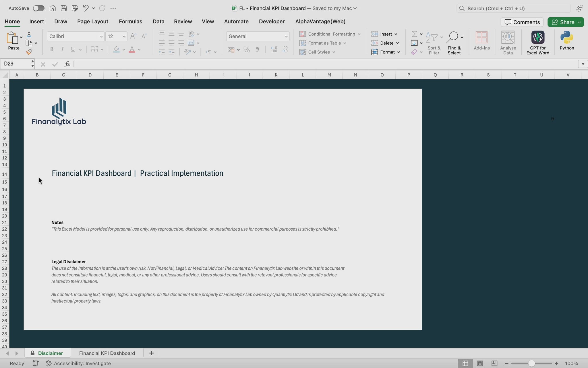The width and height of the screenshot is (588, 368).
Task: Open the Format cells dropdown
Action: [386, 52]
